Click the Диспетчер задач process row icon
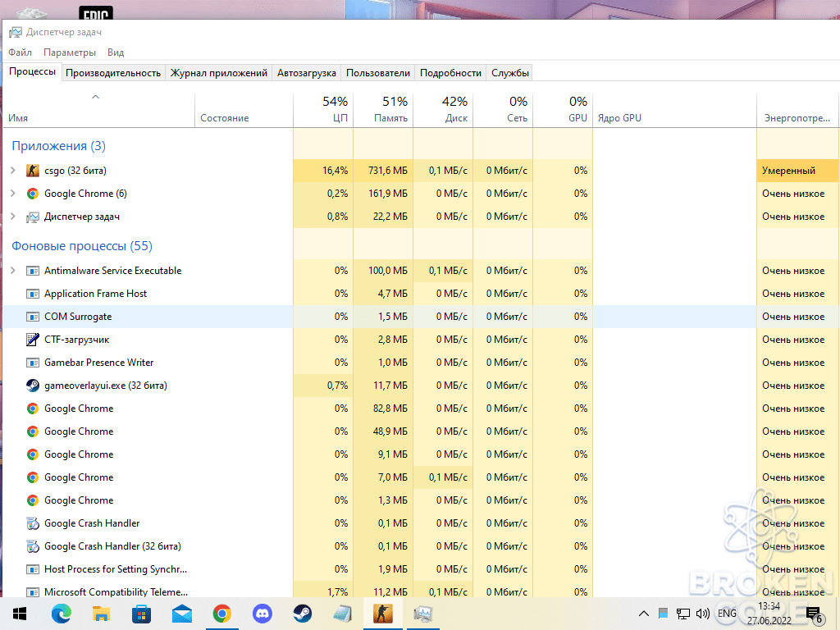This screenshot has width=840, height=630. [x=33, y=217]
